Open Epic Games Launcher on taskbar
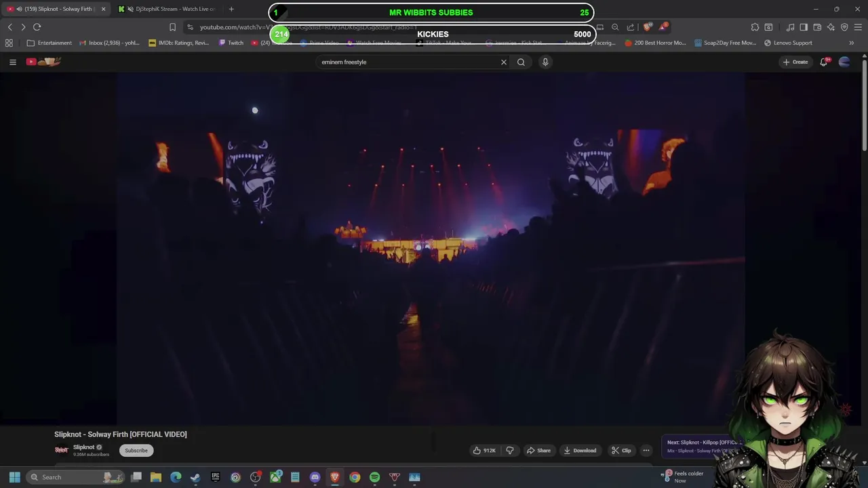868x488 pixels. 216,477
